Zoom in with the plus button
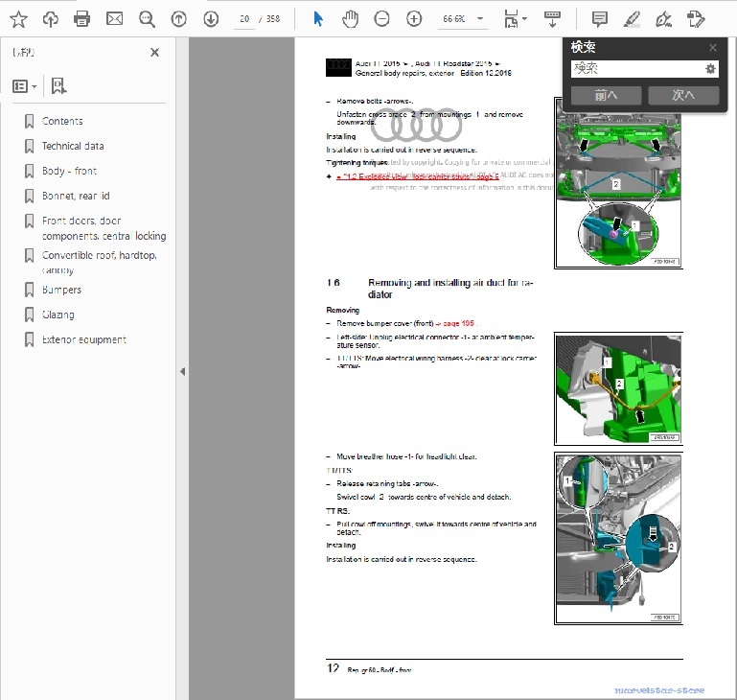This screenshot has width=737, height=700. pos(414,19)
